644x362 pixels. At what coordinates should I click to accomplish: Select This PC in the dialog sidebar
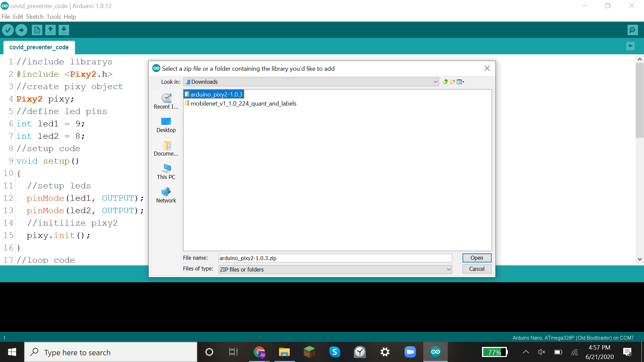click(x=166, y=172)
